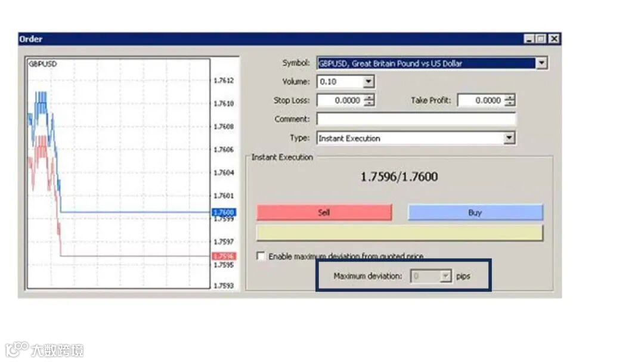Click the red 1.7596 price label on chart
Screen dimensions: 644x362
click(224, 256)
